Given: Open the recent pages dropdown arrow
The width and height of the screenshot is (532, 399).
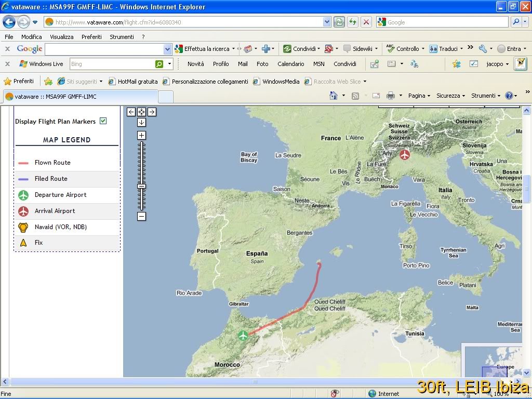Looking at the screenshot, I should (x=35, y=22).
